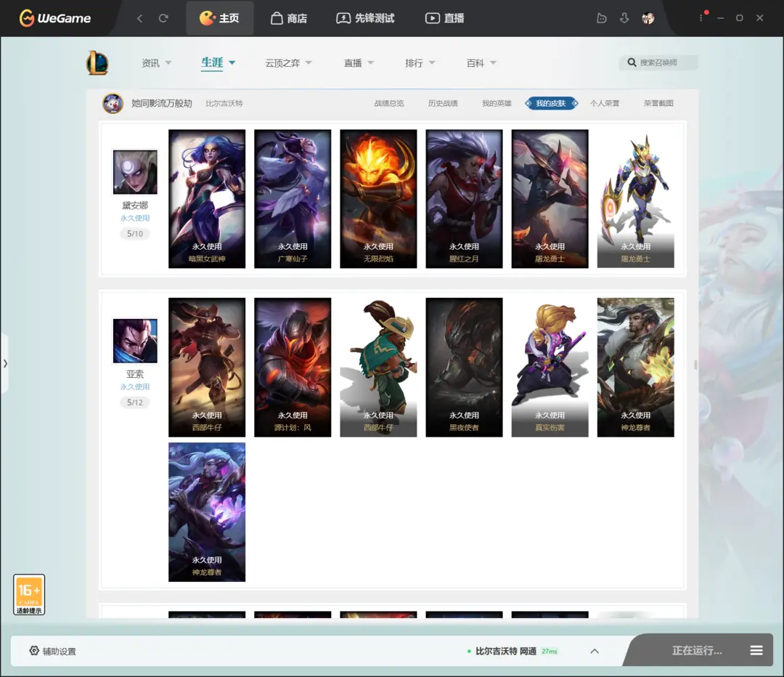Screen dimensions: 784x677
Task: Switch to the 荣誉截图 tab
Action: click(658, 104)
